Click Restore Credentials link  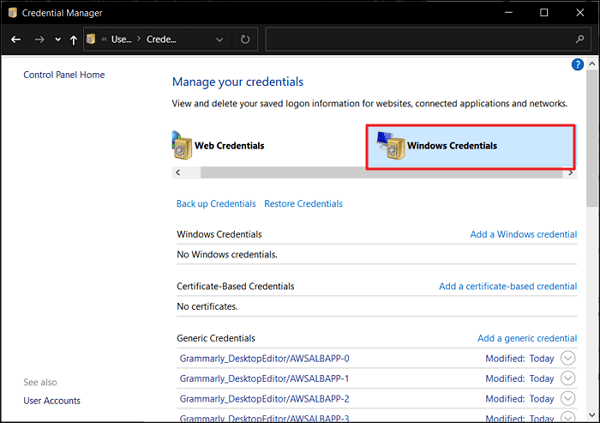click(x=303, y=204)
